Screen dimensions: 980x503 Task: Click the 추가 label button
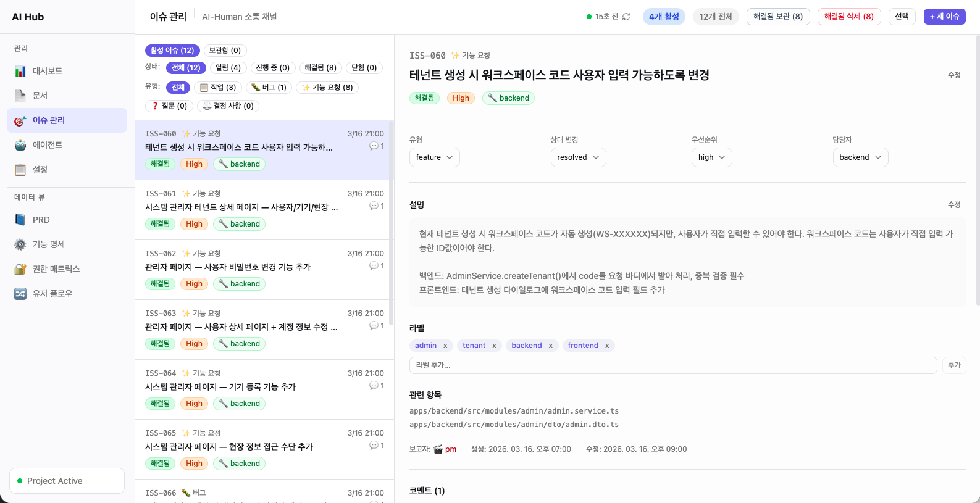click(954, 365)
